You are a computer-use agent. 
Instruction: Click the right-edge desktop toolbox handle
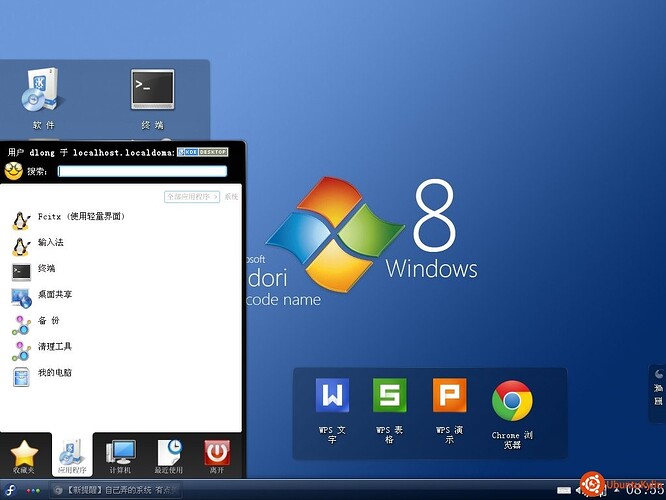tap(658, 392)
